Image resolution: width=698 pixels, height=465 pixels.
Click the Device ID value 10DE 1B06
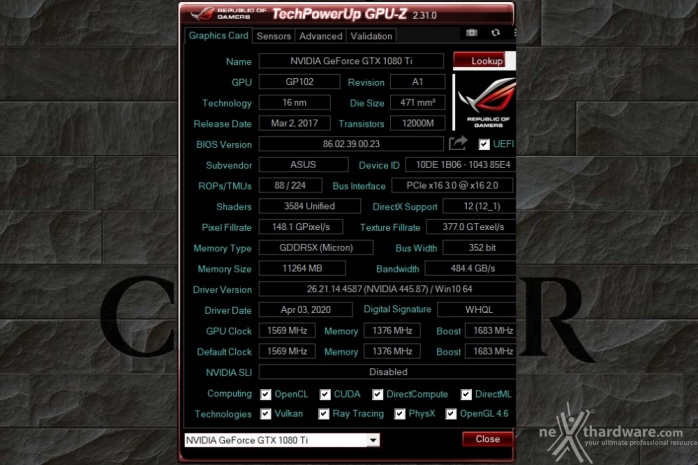tap(461, 165)
